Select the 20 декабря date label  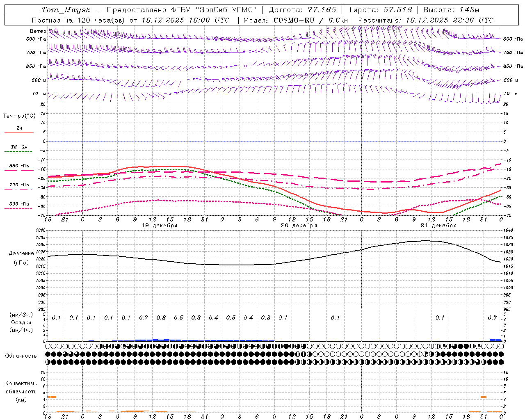(x=299, y=226)
